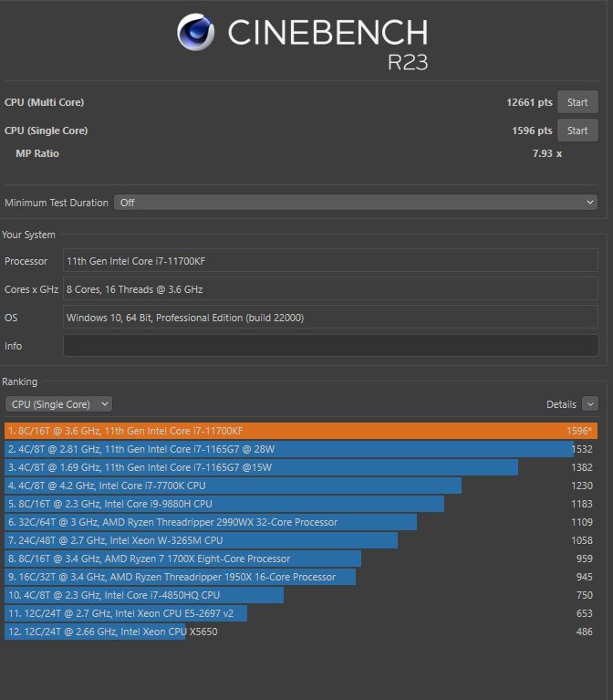This screenshot has height=700, width=613.
Task: Click the 750 score value
Action: [x=585, y=595]
